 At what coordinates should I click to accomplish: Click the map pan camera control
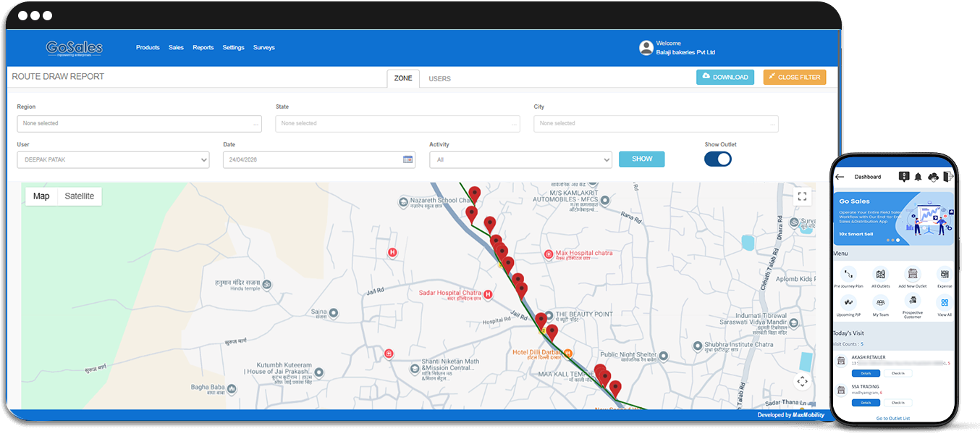point(802,381)
